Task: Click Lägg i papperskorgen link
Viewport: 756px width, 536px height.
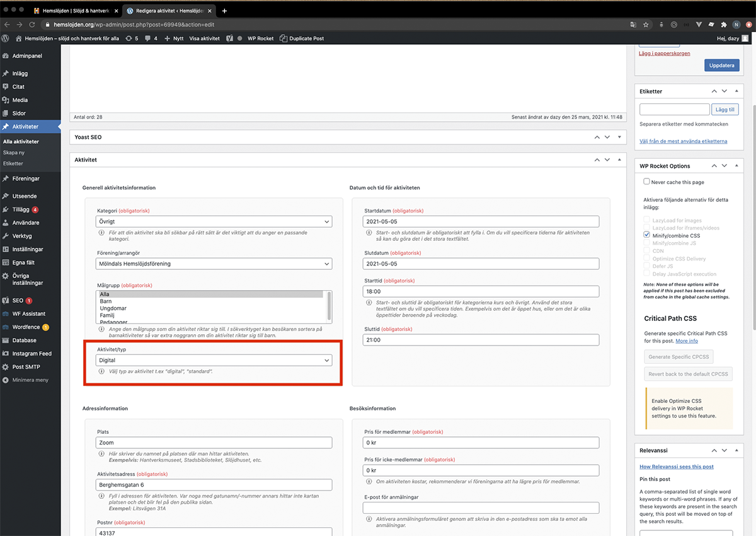Action: click(664, 54)
